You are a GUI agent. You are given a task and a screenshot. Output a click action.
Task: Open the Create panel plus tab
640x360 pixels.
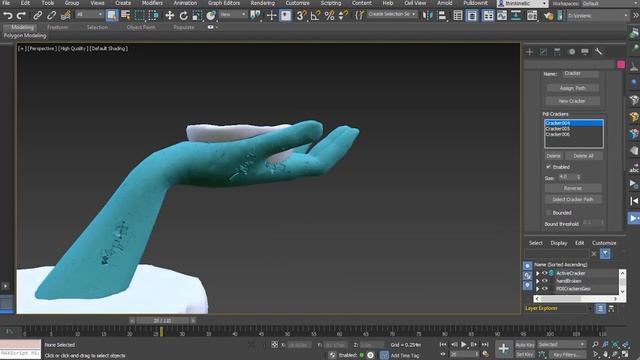click(x=529, y=52)
